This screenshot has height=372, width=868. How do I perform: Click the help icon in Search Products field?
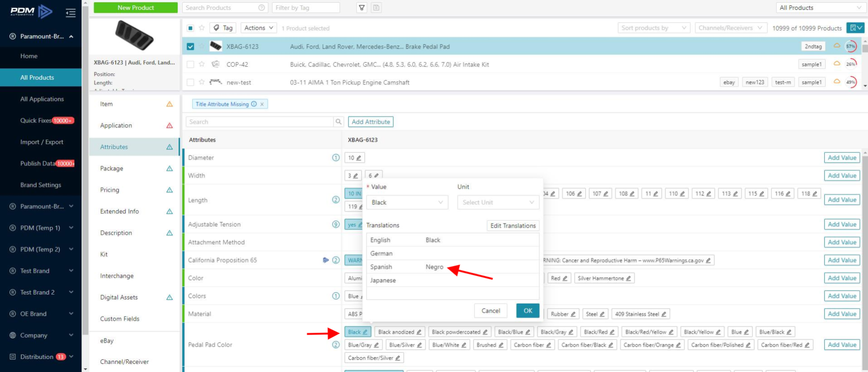point(261,8)
